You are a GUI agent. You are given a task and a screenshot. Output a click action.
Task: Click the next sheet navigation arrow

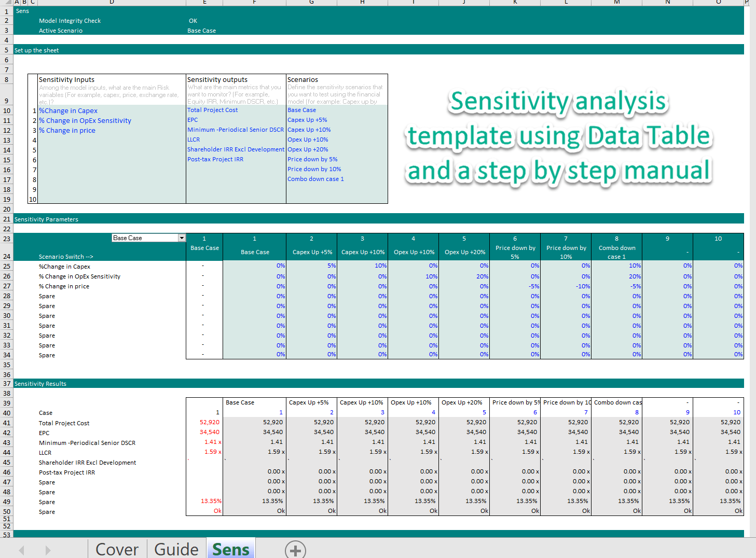coord(48,550)
